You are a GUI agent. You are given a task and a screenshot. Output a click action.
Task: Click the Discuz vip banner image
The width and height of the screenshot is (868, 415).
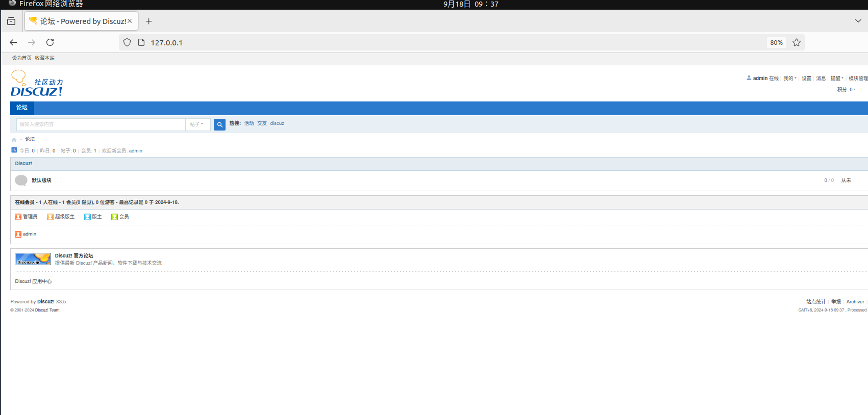point(33,259)
